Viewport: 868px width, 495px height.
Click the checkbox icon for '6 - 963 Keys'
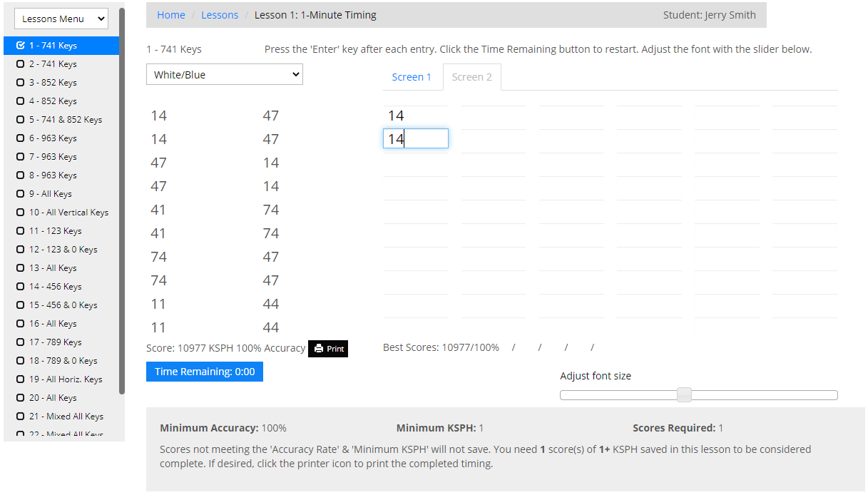point(21,138)
